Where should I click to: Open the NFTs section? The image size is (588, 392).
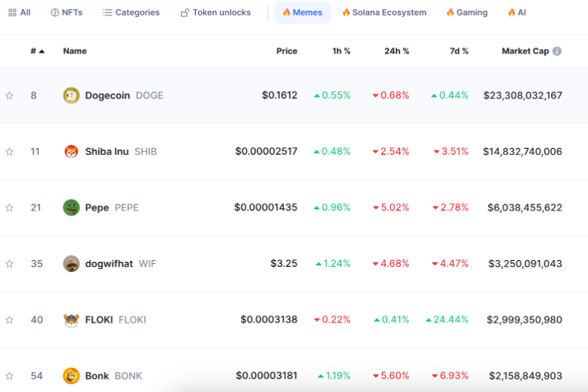point(66,13)
